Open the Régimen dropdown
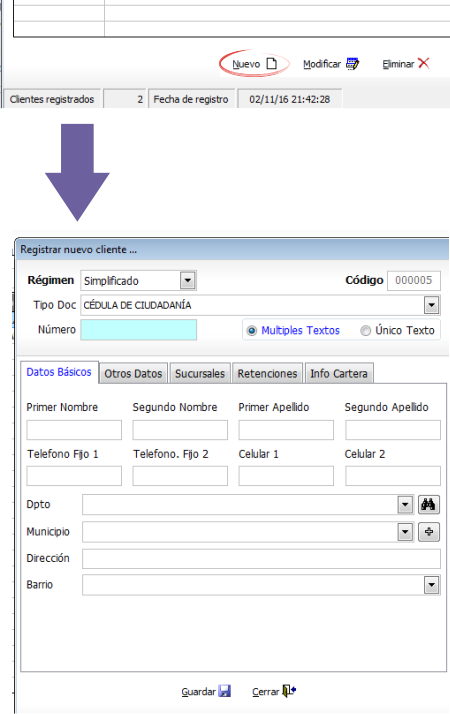Screen dimensions: 450x714 point(188,280)
